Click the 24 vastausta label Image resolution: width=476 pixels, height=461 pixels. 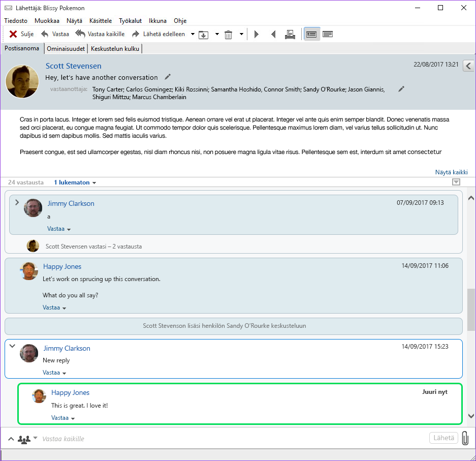coord(26,182)
